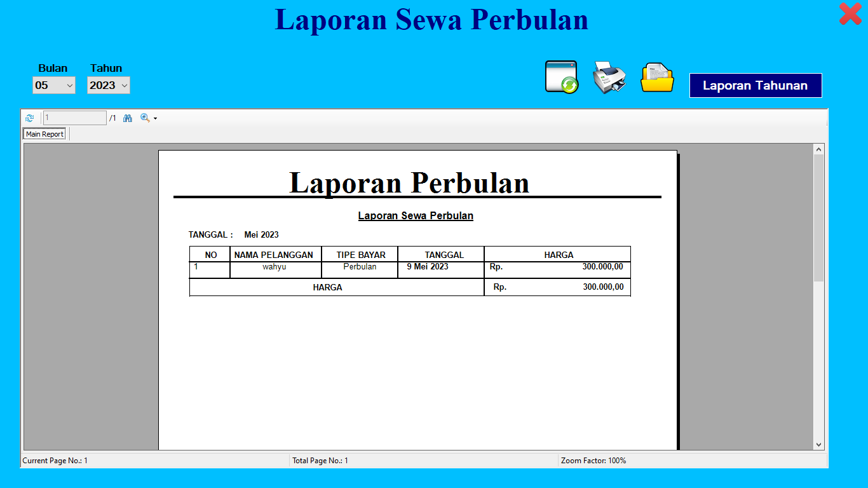Open the Bulan dropdown showing 05
This screenshot has width=868, height=488.
click(x=54, y=85)
